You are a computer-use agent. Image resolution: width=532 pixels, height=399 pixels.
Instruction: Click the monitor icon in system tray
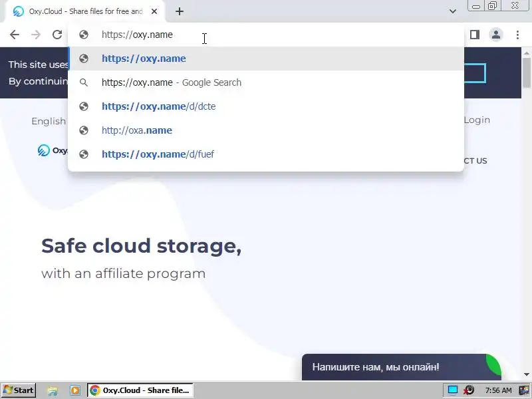coord(453,390)
